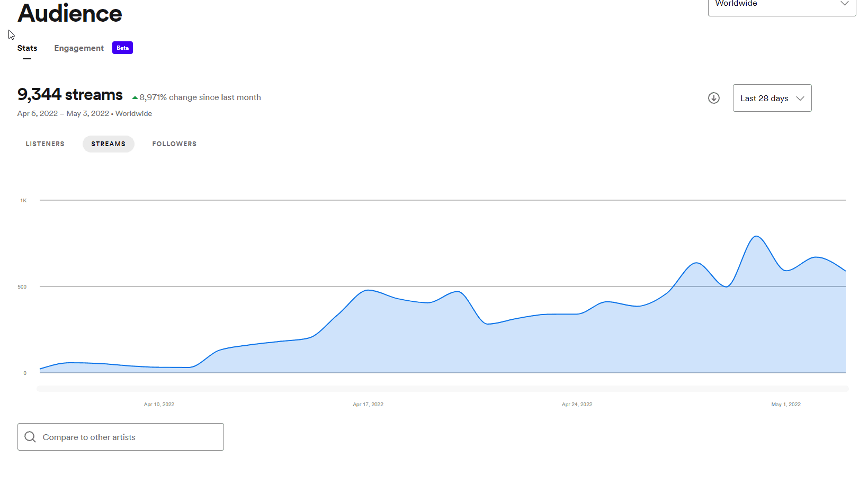Open the Stats tab

point(27,48)
